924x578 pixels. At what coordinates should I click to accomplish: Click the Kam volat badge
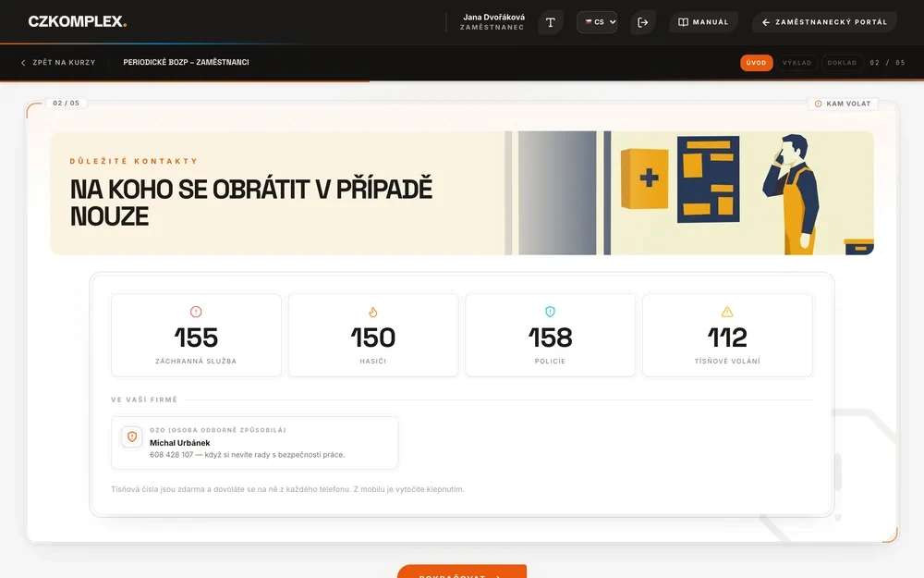843,104
